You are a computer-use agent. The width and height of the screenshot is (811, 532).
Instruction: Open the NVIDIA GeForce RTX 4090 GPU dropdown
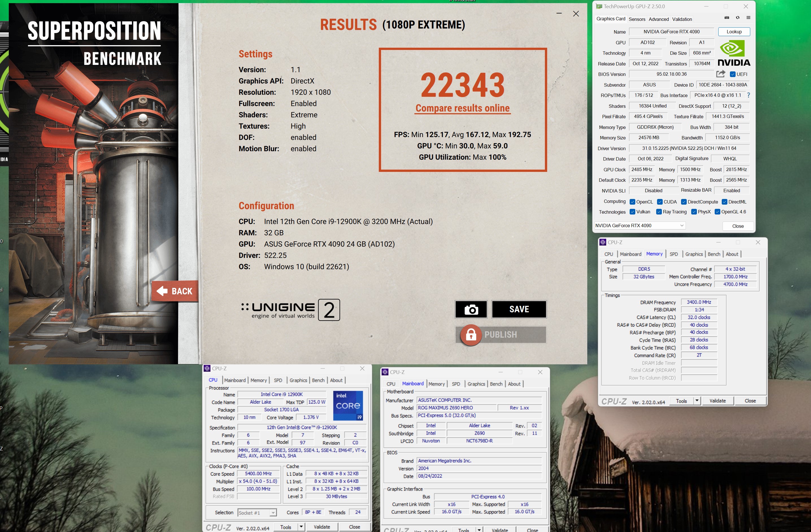coord(640,225)
